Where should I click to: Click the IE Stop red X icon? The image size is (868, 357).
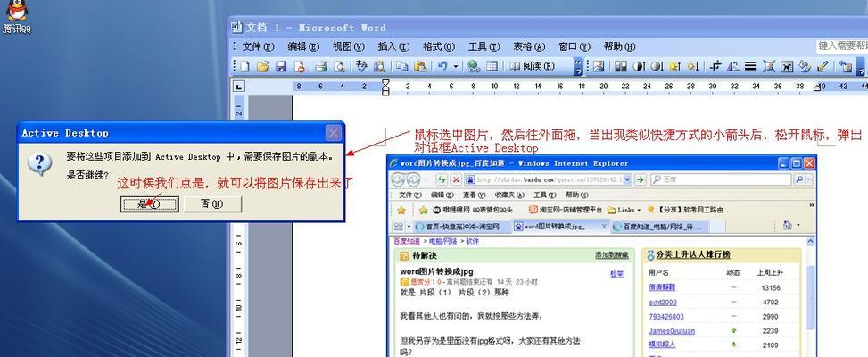click(456, 179)
